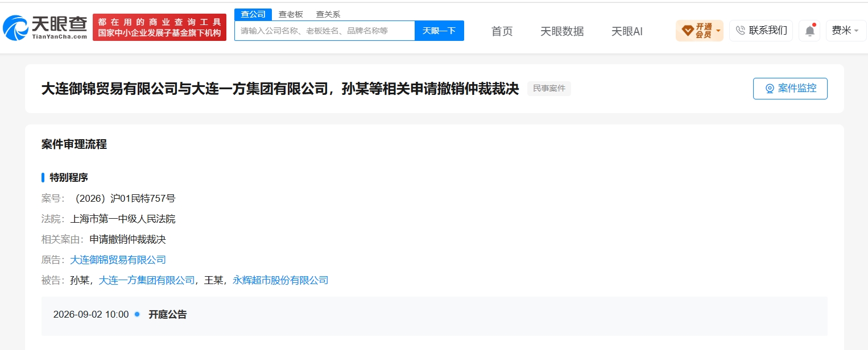Image resolution: width=868 pixels, height=350 pixels.
Task: Open the 天眼查 logo homepage
Action: pos(45,27)
